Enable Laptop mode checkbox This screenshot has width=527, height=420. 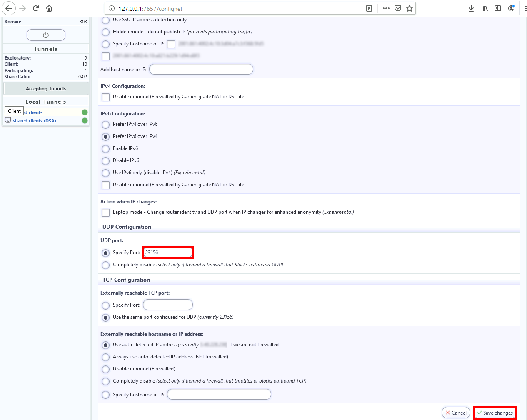(106, 212)
